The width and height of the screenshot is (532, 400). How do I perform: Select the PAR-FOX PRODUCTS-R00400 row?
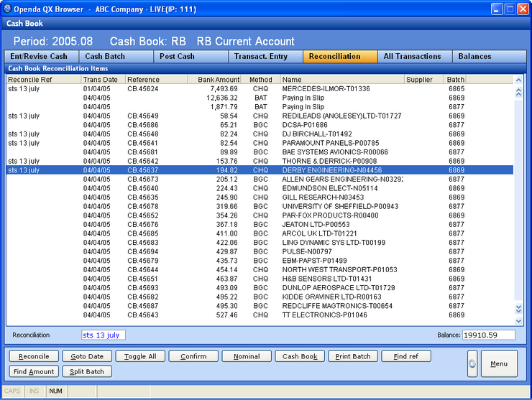coord(260,215)
